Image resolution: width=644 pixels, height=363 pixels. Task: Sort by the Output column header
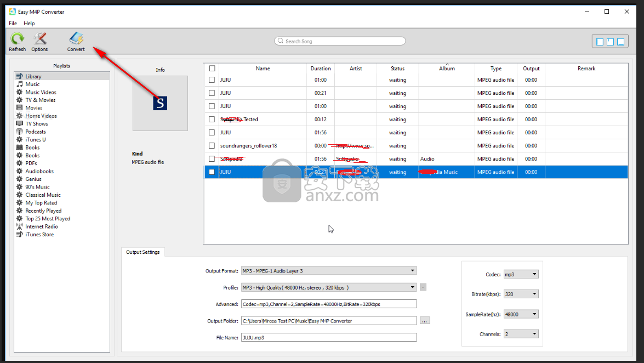tap(531, 69)
